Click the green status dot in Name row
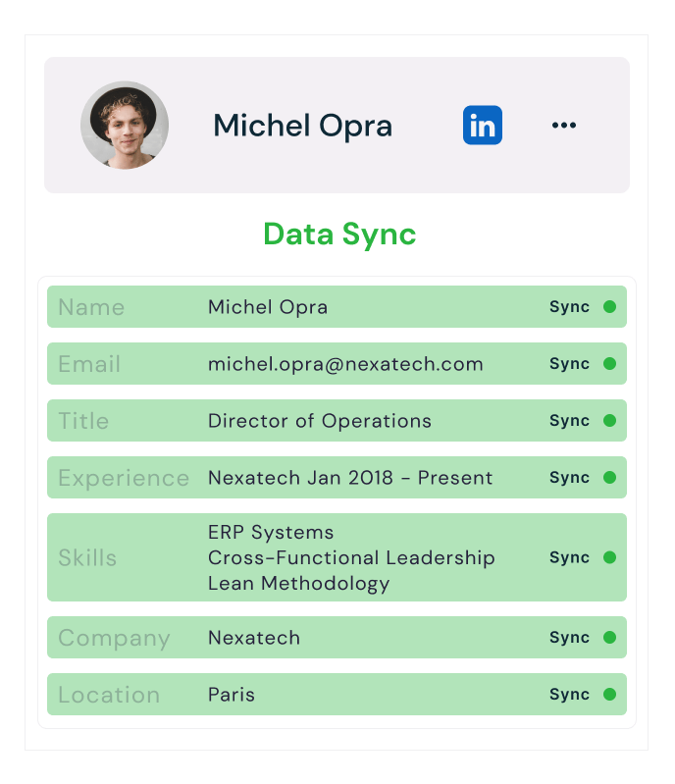Viewport: 675px width, 784px height. [609, 307]
